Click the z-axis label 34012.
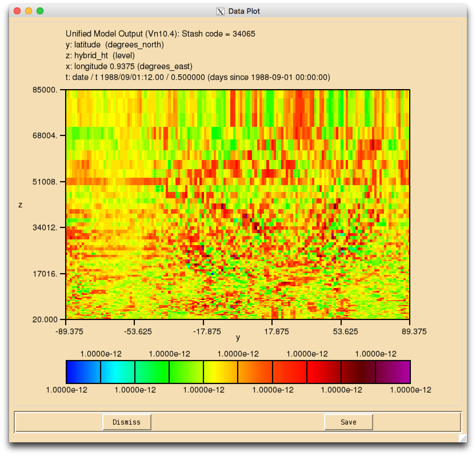The image size is (476, 456). click(45, 228)
